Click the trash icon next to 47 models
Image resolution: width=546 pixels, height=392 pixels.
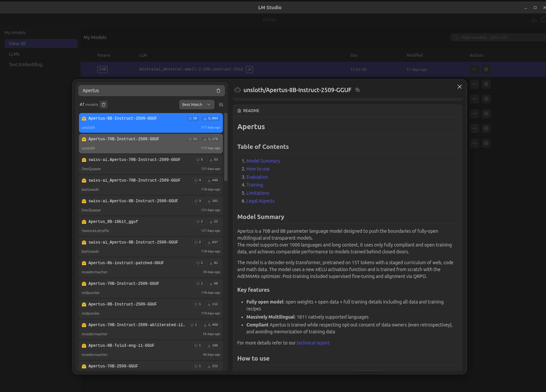coord(104,105)
